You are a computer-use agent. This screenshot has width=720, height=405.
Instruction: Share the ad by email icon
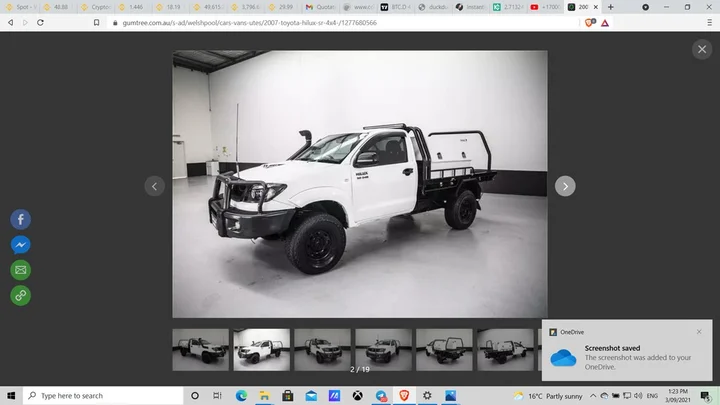[x=20, y=270]
